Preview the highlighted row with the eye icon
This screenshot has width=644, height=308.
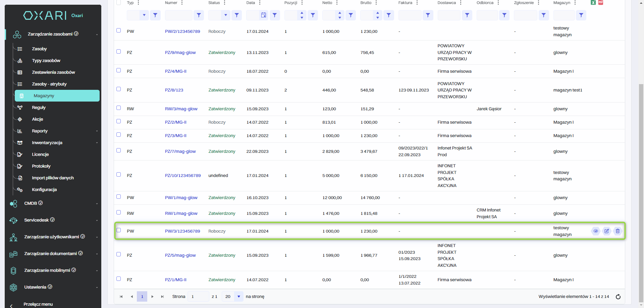(x=596, y=231)
